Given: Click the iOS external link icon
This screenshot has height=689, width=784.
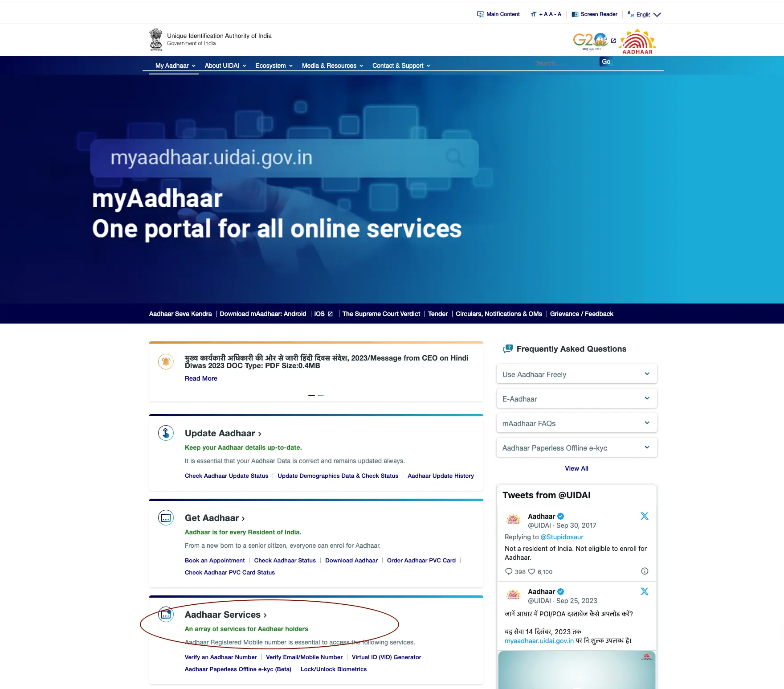Looking at the screenshot, I should pos(330,314).
